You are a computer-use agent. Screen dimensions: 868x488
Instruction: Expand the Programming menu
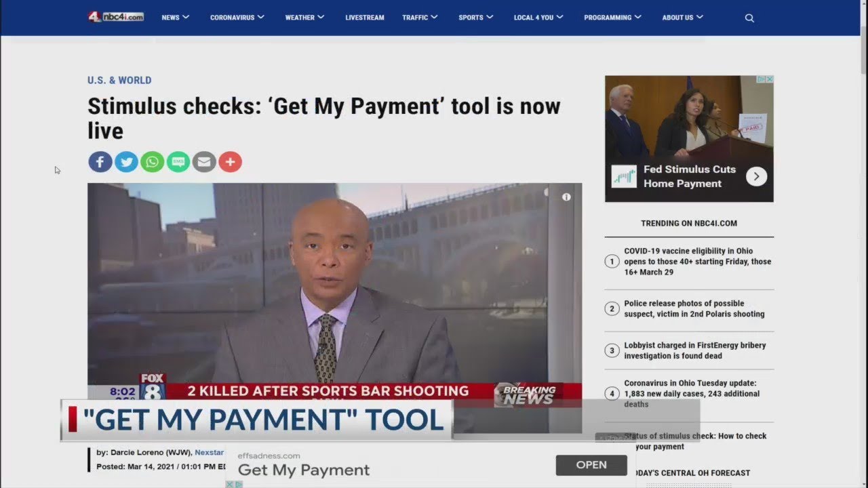pos(612,18)
